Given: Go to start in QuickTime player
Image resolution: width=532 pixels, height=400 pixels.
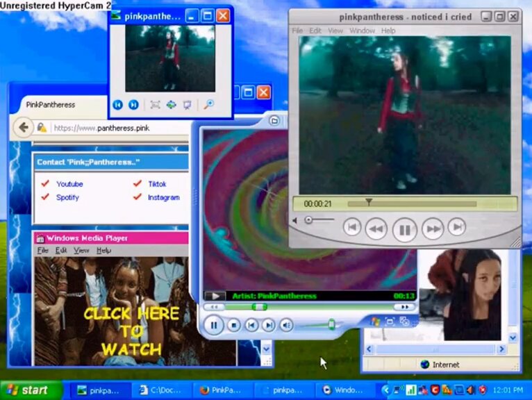Looking at the screenshot, I should click(352, 227).
